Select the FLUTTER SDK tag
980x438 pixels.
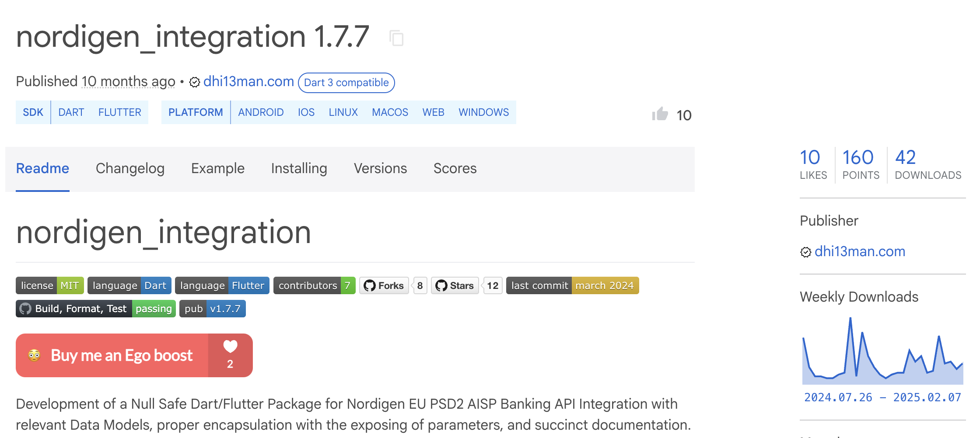click(120, 112)
